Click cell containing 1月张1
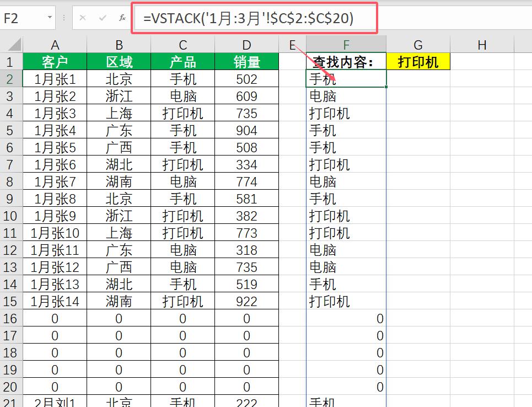 pyautogui.click(x=55, y=79)
